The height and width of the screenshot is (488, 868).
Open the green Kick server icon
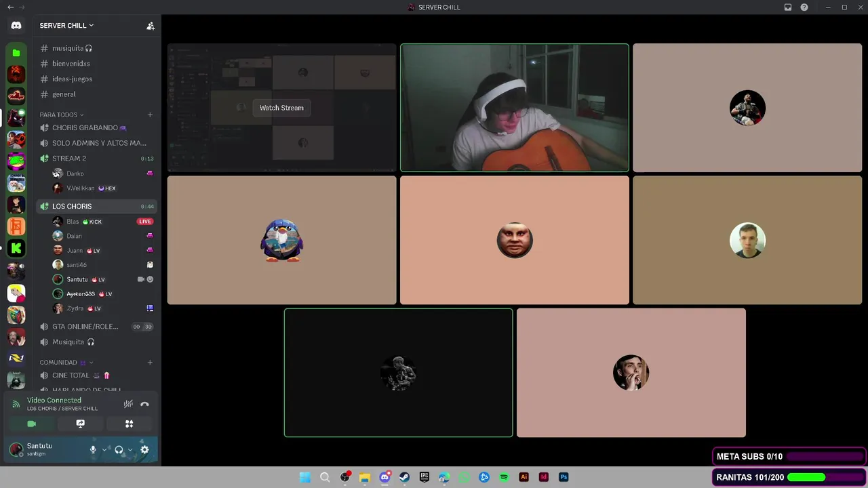(x=16, y=248)
